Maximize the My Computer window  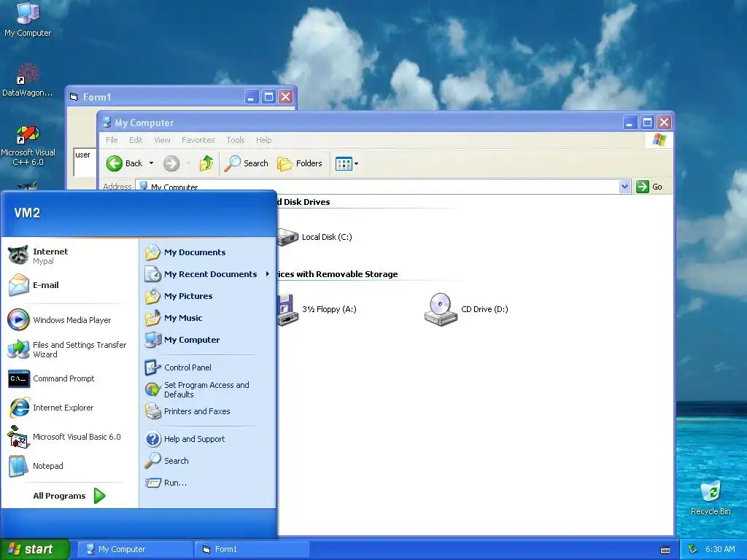[x=647, y=122]
